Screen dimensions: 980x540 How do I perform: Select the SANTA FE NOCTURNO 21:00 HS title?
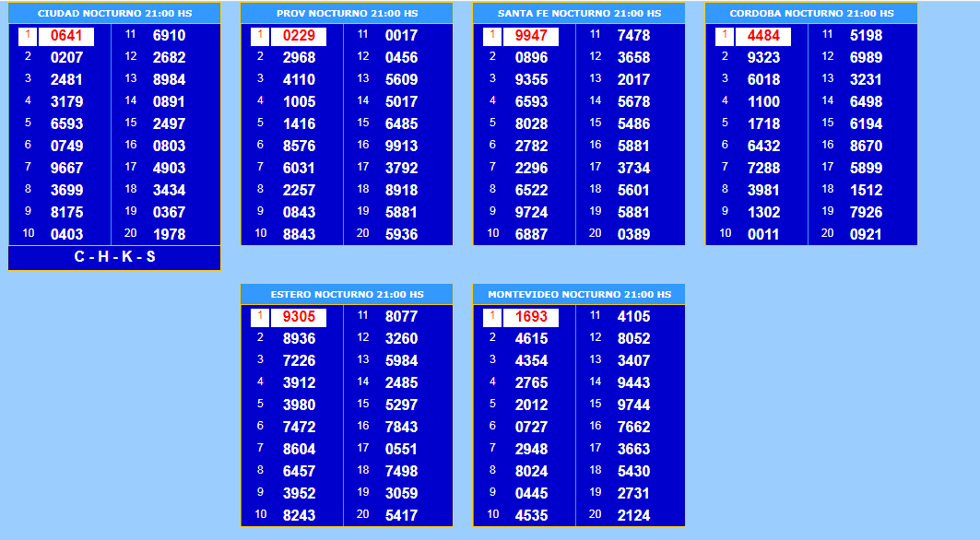579,14
